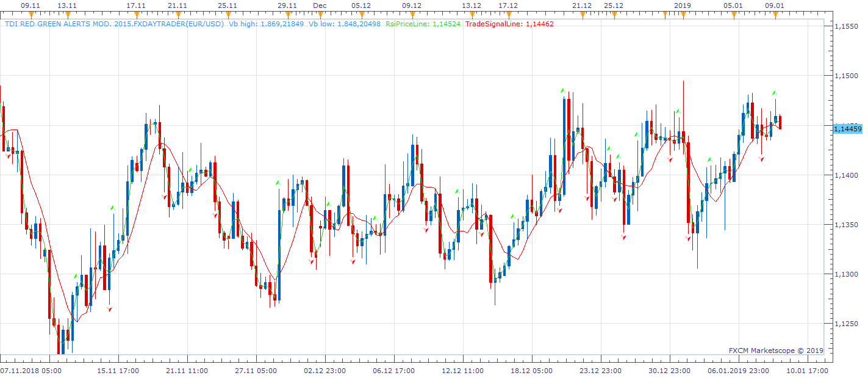Click the orange marker below the 21.12 date

[x=582, y=15]
